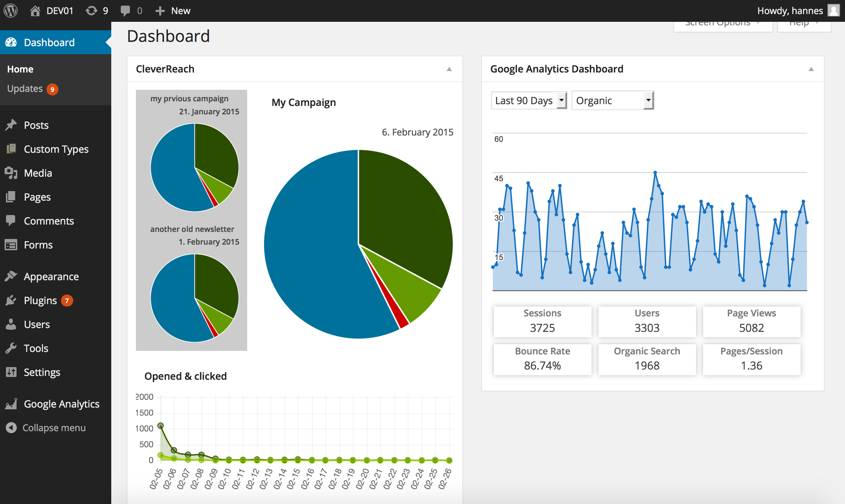
Task: Open the Updates submenu item
Action: [25, 89]
